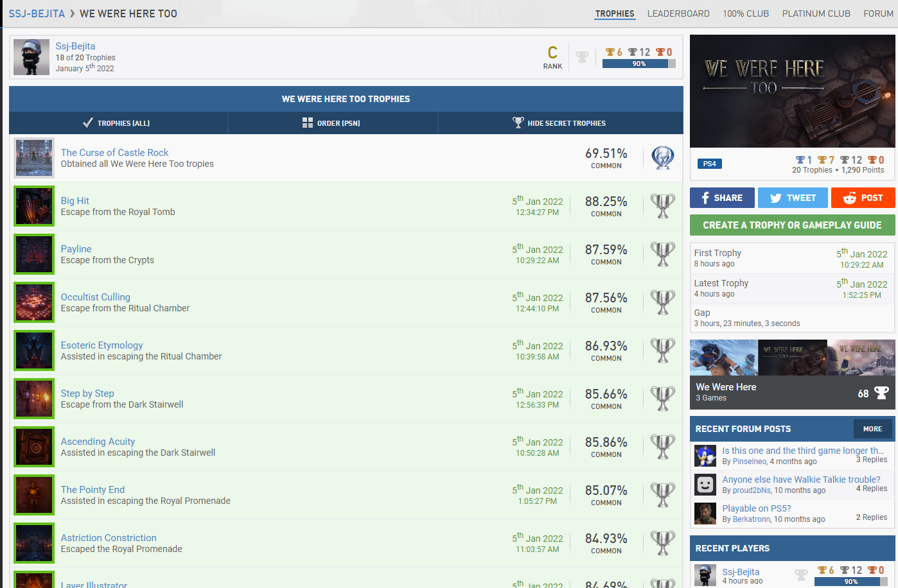Click The Curse of Castle Rock thumbnail
The width and height of the screenshot is (898, 588).
pos(34,158)
